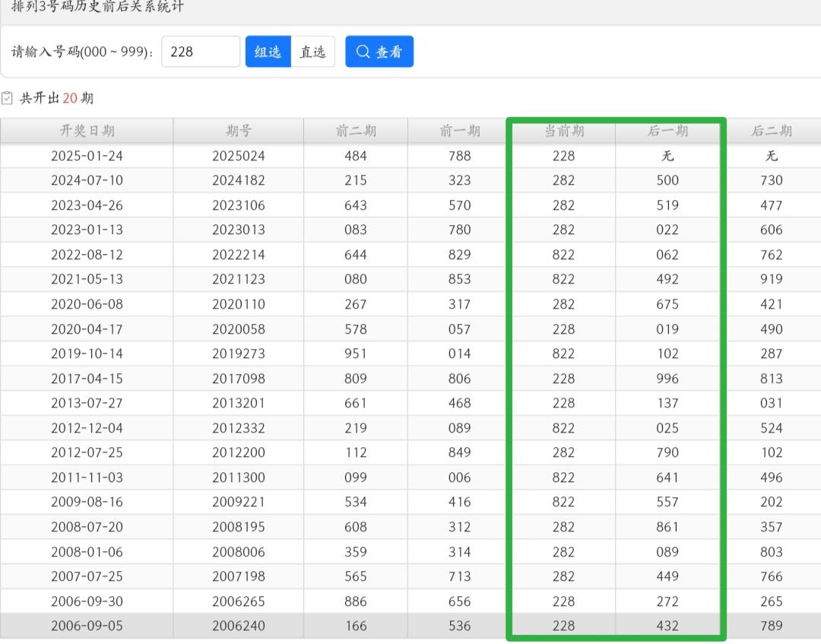Click issue number 2017098 in the table

(x=238, y=379)
